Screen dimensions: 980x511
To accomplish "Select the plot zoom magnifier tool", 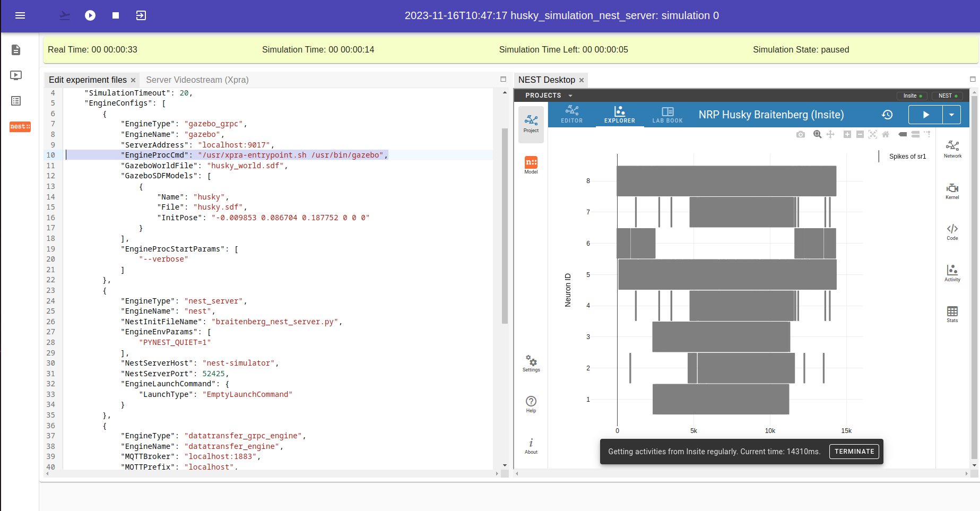I will [x=818, y=134].
